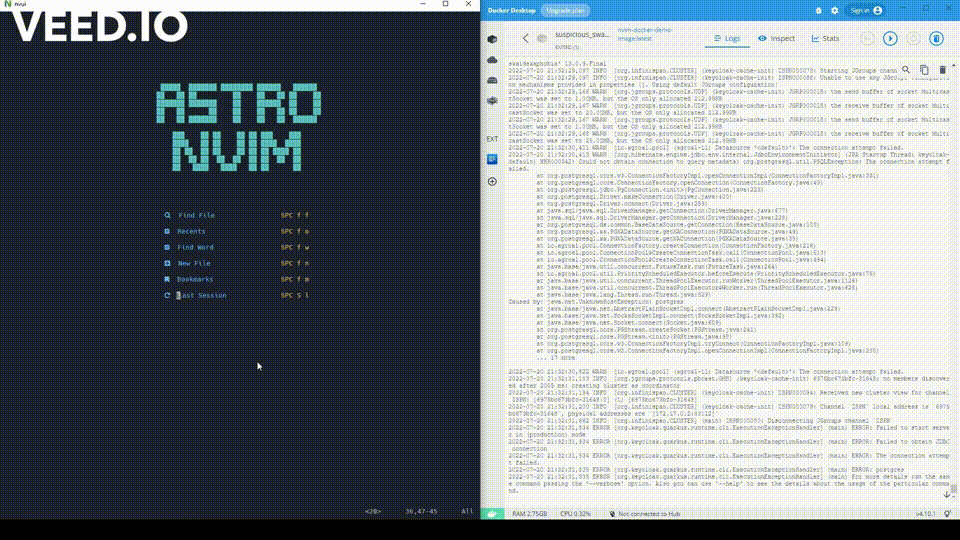
Task: Click the Recents icon in AstroNvim
Action: pos(167,231)
